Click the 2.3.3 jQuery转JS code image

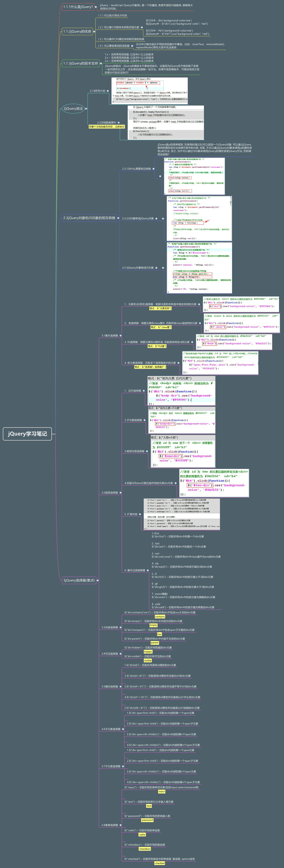200,268
